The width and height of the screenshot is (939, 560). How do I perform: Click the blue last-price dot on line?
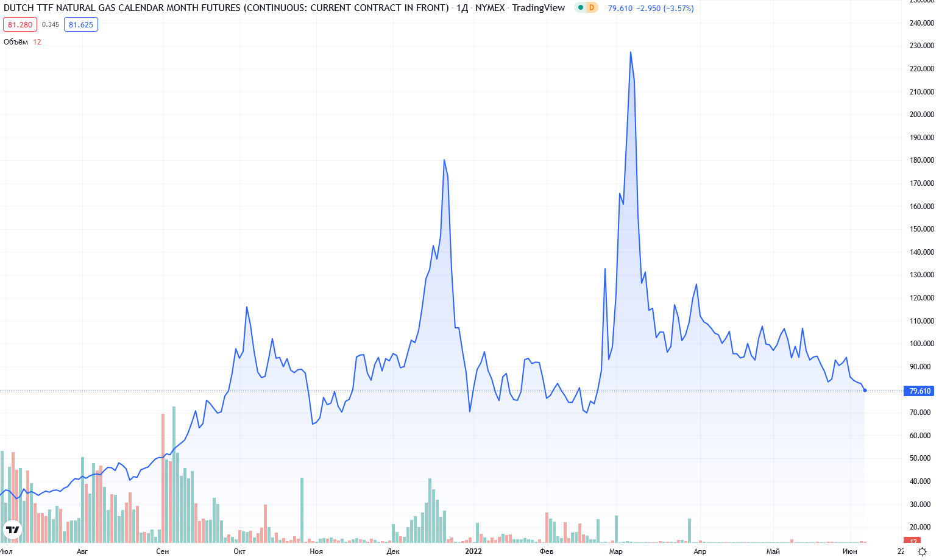[x=865, y=391]
